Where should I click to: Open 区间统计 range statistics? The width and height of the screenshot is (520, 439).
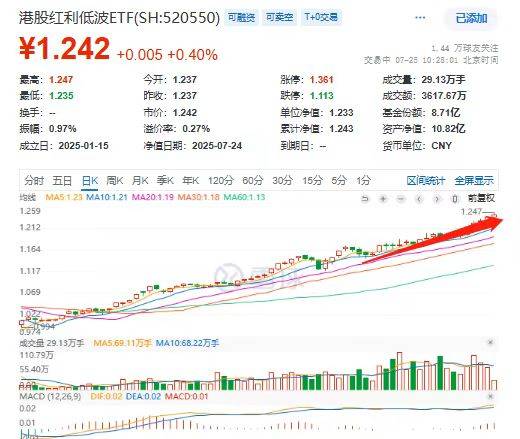[x=426, y=181]
